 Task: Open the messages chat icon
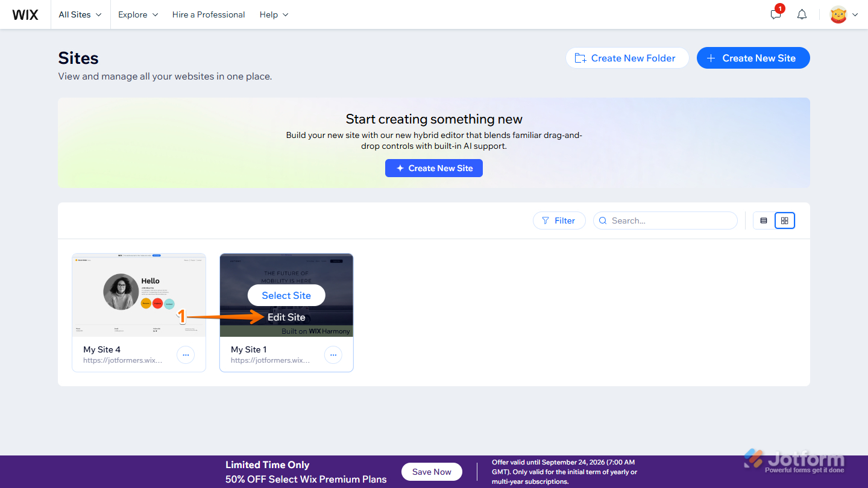776,14
